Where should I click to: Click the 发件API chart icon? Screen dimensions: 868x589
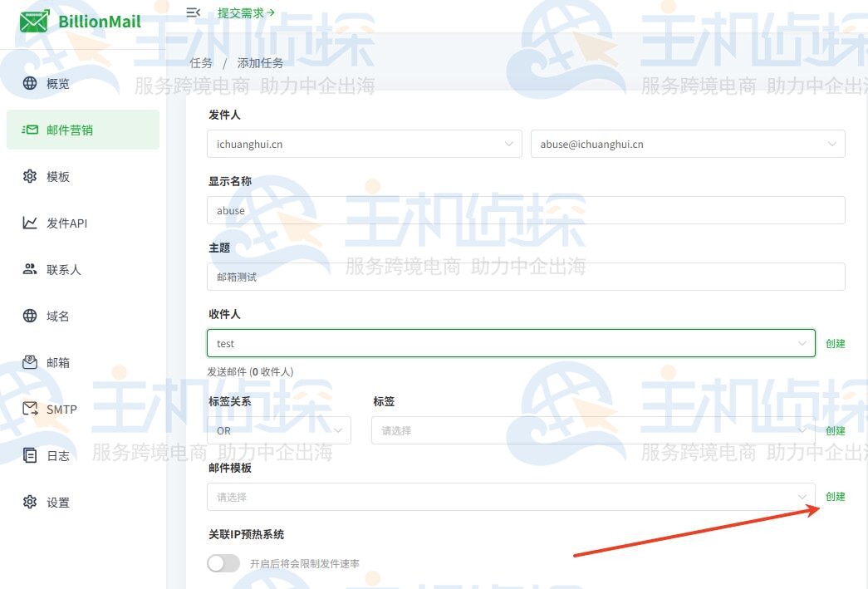tap(31, 223)
